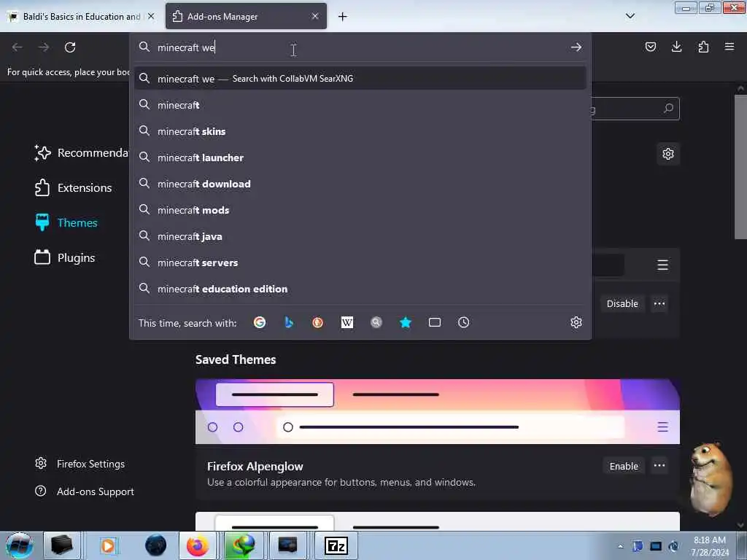
Task: Open the Pocket save icon
Action: click(650, 47)
